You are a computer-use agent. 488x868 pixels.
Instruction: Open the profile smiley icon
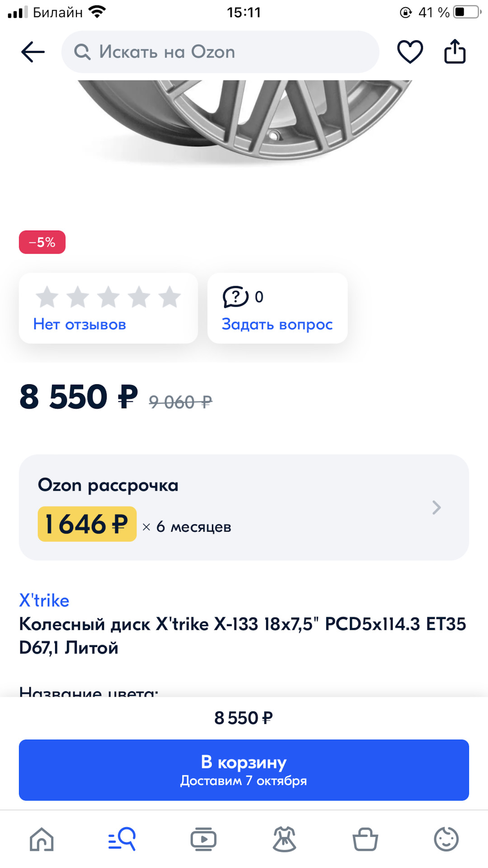tap(446, 840)
